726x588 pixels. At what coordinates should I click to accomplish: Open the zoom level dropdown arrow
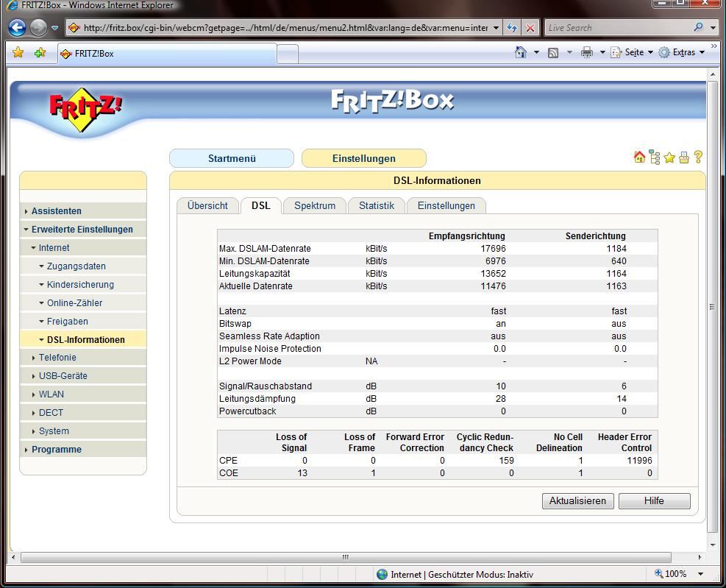(x=700, y=574)
